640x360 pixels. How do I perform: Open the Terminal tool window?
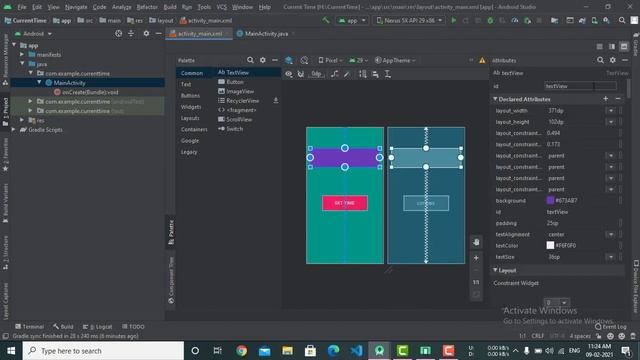click(x=29, y=327)
